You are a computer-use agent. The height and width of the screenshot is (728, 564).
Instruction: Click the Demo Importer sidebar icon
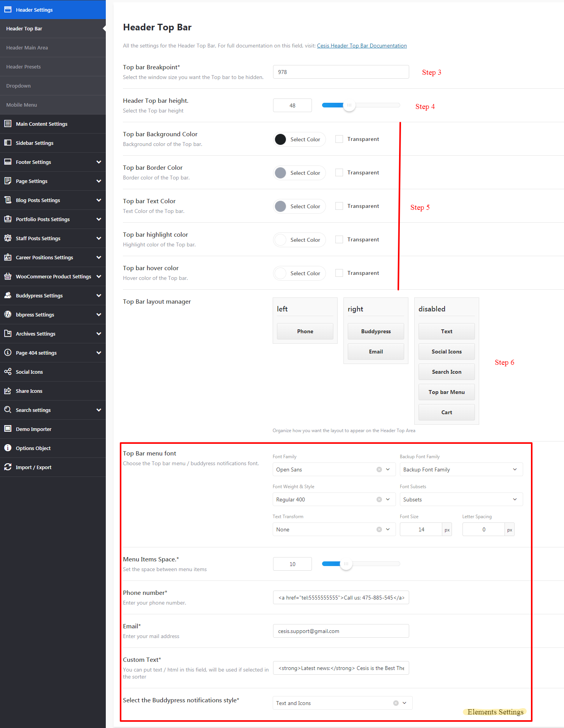click(8, 429)
